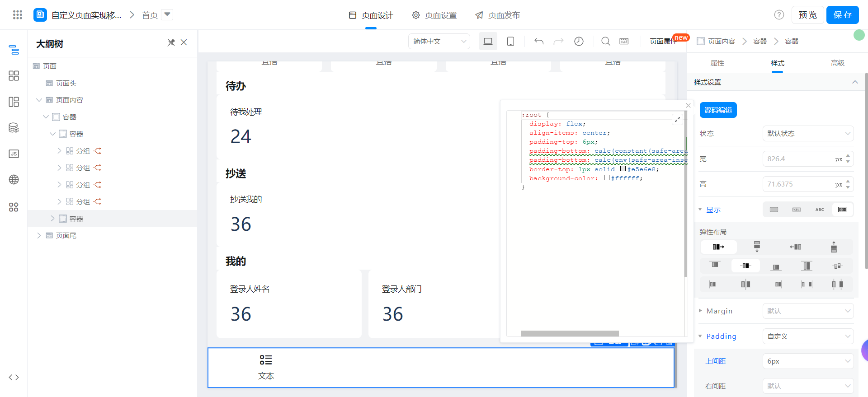Switch to the 属性 tab

coord(717,63)
